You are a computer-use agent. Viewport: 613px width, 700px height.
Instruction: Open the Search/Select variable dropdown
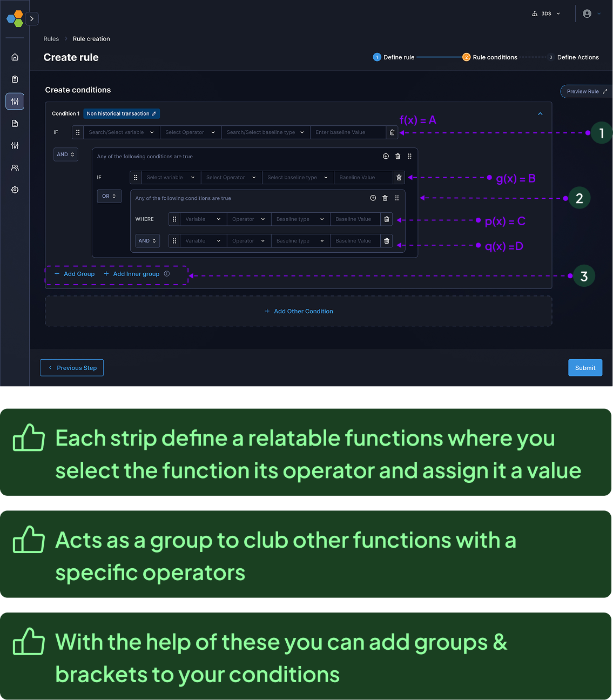click(122, 132)
